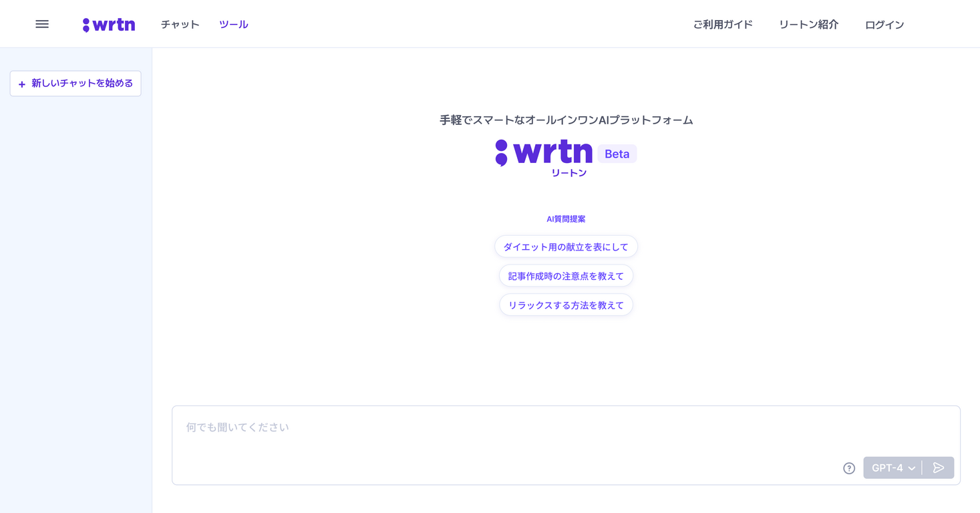Click the ログイン button
980x513 pixels.
[x=883, y=24]
